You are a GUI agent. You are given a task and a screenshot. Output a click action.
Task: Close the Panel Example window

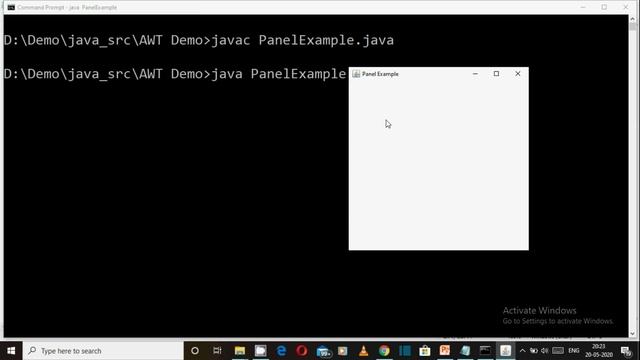tap(518, 74)
